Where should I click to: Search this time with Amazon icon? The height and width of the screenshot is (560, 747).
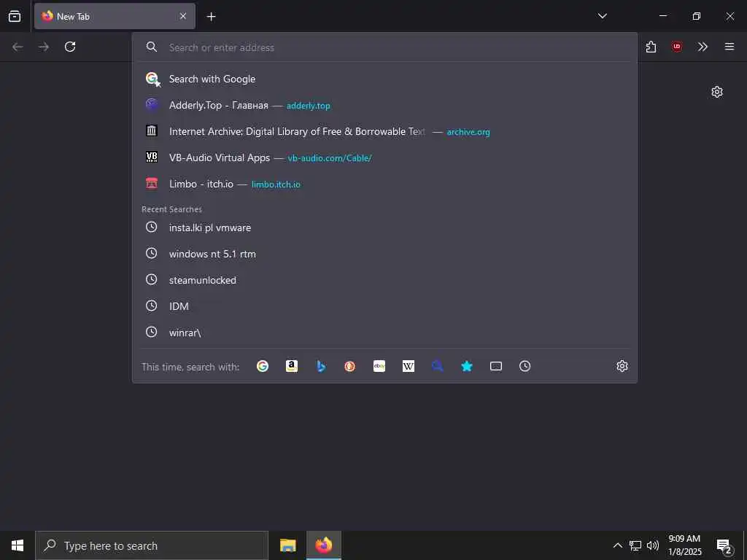pos(292,366)
